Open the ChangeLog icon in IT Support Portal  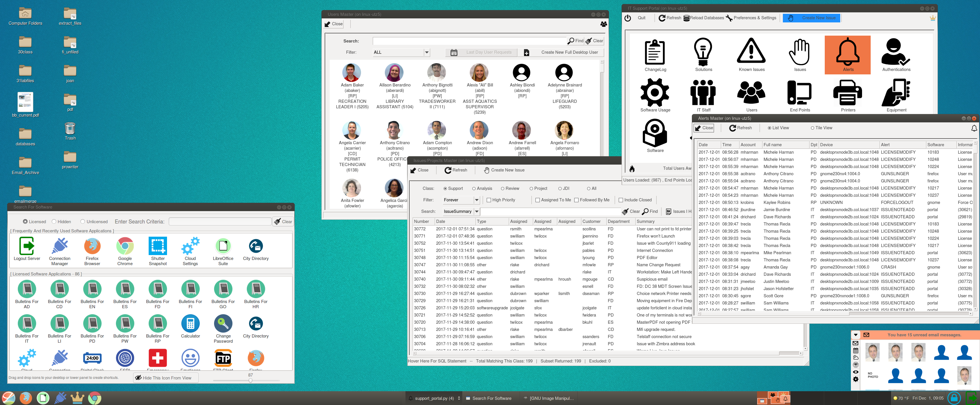point(655,55)
